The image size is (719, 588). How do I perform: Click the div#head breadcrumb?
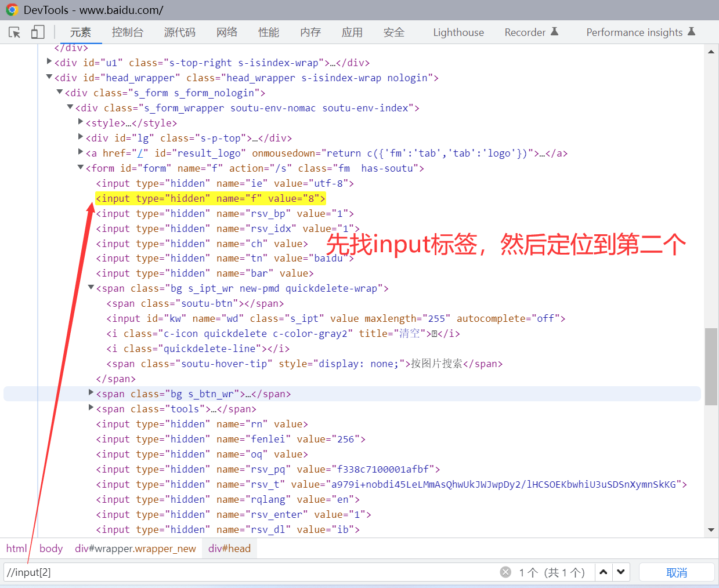tap(230, 549)
